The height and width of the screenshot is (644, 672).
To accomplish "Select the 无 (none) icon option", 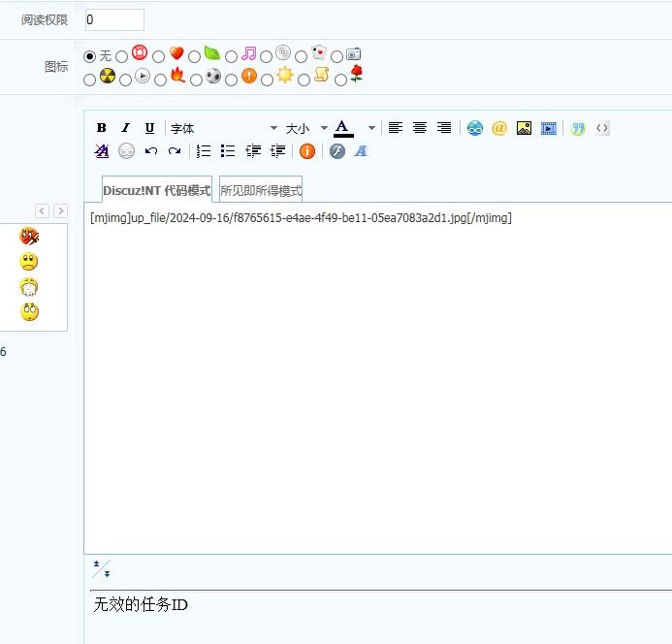I will coord(89,56).
